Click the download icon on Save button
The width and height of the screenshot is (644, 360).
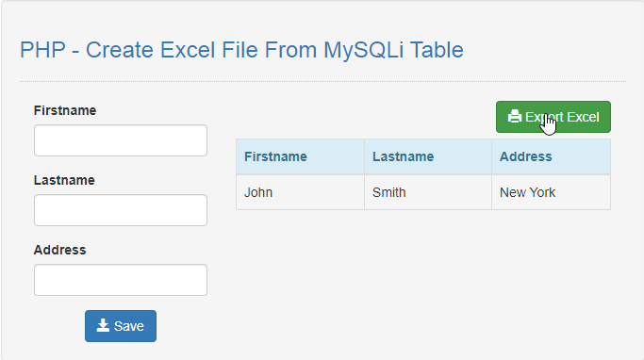pos(103,325)
